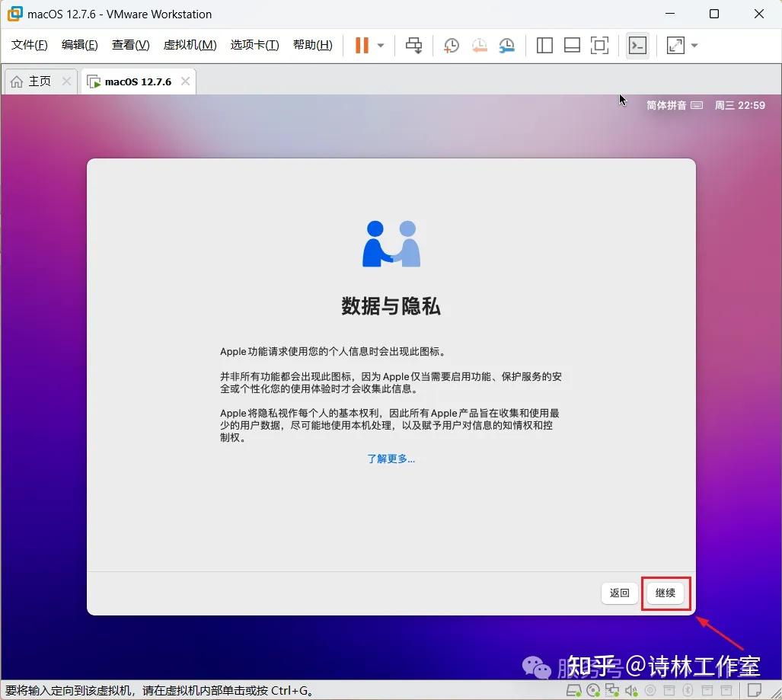Viewport: 782px width, 700px height.
Task: Click the data and privacy handshake icon
Action: pos(391,244)
